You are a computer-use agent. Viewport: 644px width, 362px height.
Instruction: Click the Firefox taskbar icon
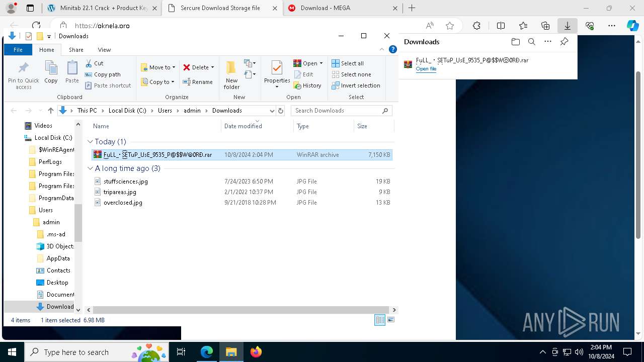[256, 352]
